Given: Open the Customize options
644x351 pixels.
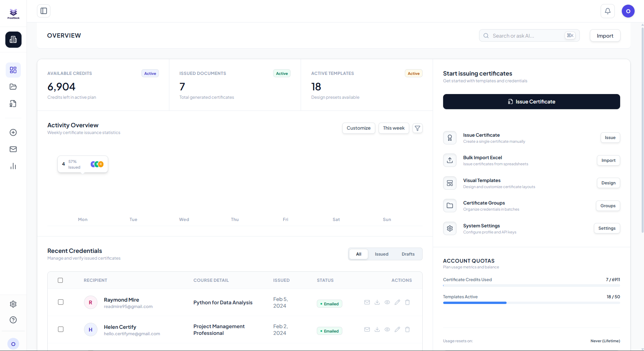Looking at the screenshot, I should pyautogui.click(x=358, y=128).
